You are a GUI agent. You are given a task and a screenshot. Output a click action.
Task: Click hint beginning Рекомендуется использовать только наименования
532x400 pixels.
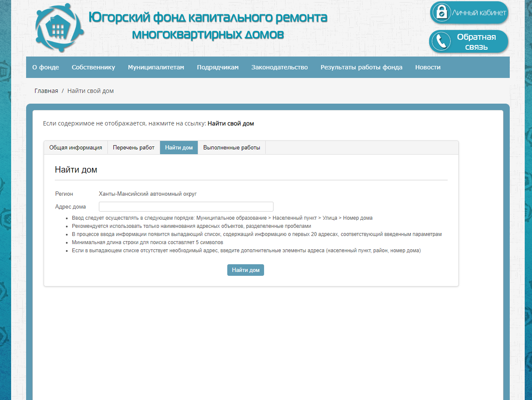[191, 226]
